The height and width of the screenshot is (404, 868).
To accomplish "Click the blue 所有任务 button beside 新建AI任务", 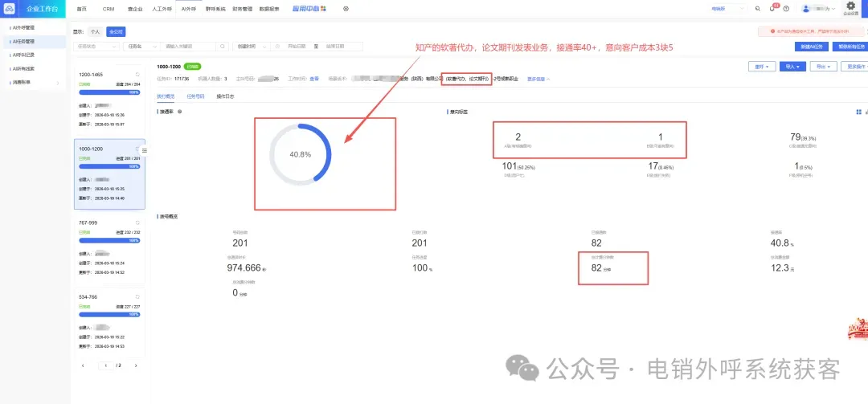I will 850,47.
